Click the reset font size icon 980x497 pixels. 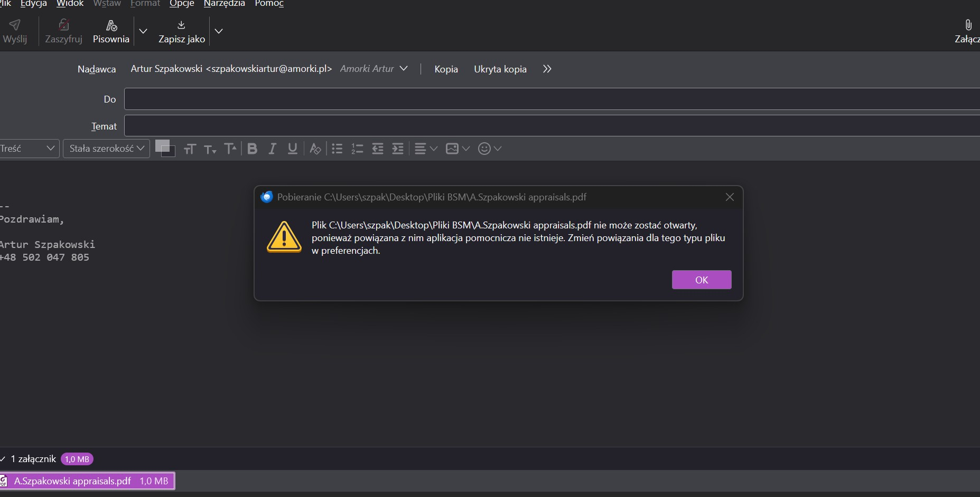190,149
